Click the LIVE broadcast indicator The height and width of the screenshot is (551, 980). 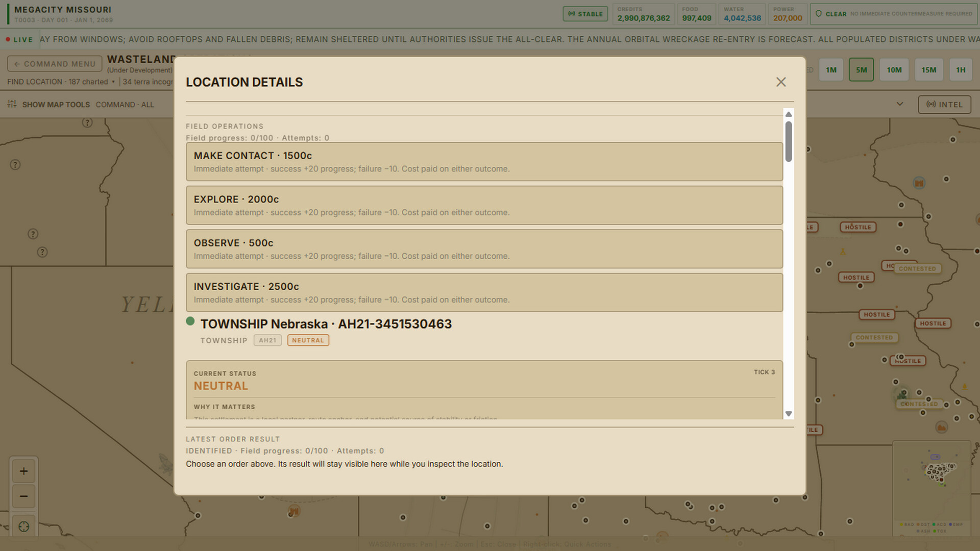pos(19,39)
